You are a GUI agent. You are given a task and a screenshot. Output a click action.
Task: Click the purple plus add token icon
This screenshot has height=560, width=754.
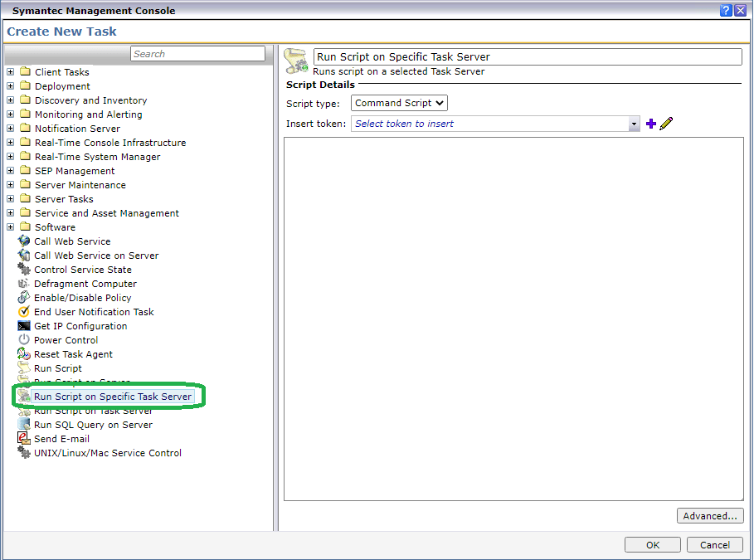tap(651, 124)
